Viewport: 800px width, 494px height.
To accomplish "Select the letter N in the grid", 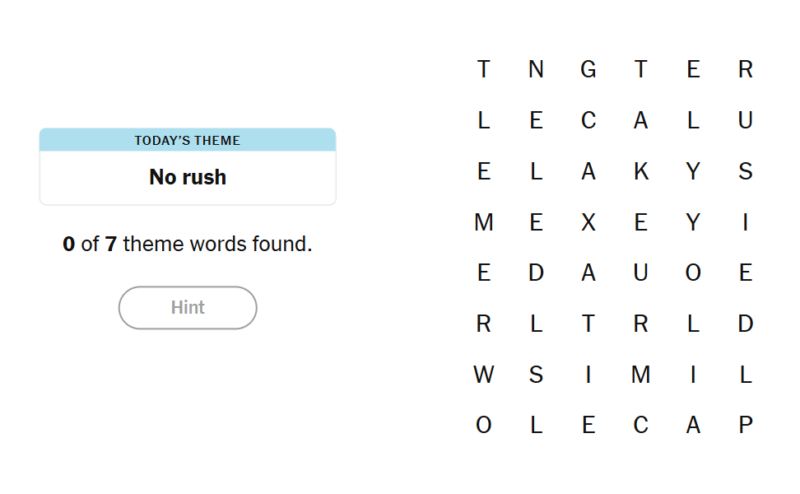I will pyautogui.click(x=536, y=69).
